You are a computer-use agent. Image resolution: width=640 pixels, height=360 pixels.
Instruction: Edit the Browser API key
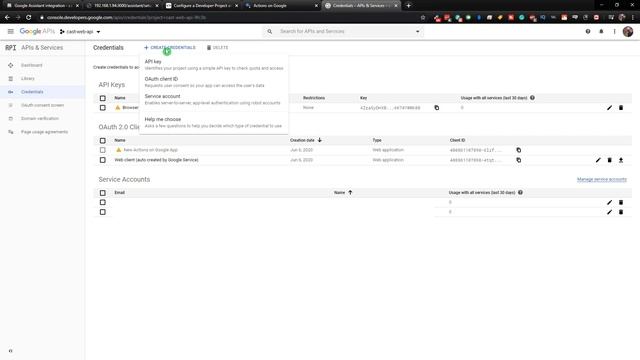(x=609, y=108)
